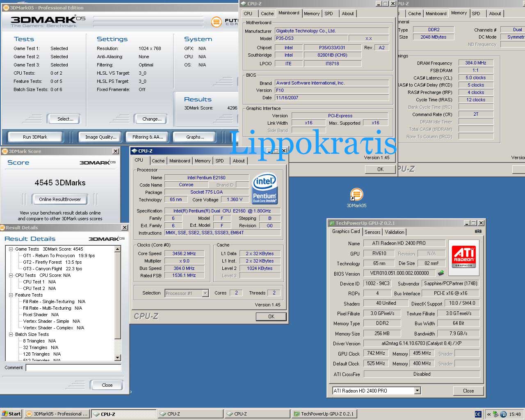Collapse the Game Tests tree node

(11, 249)
